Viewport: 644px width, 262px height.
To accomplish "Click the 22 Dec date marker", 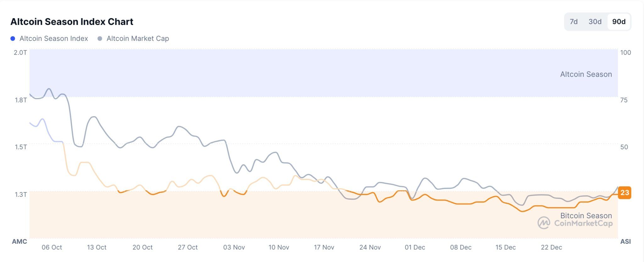I will 551,248.
